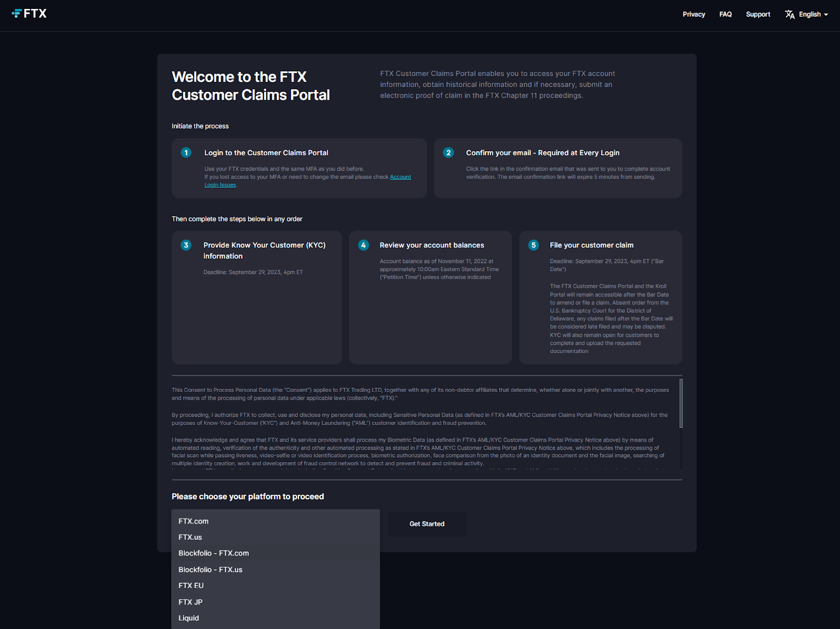
Task: Click the step 4 number badge
Action: (363, 245)
